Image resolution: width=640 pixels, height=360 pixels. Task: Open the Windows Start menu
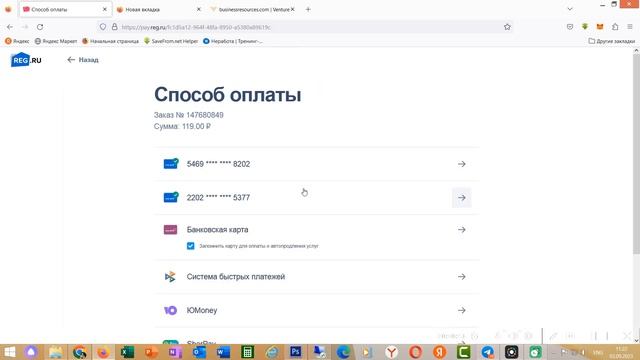(x=9, y=352)
